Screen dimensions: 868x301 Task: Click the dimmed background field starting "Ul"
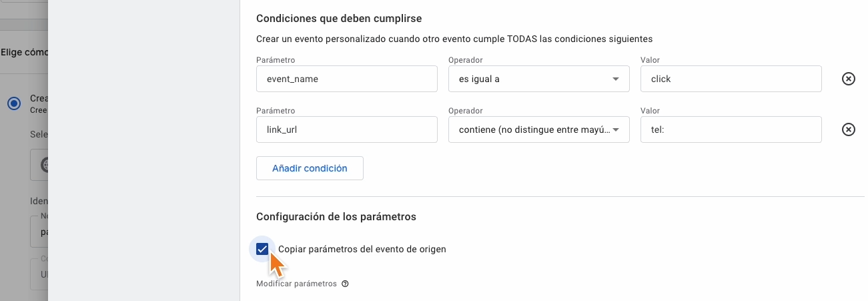39,274
